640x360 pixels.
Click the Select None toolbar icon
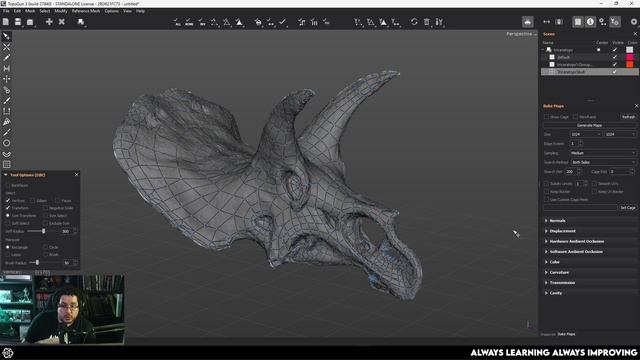tap(189, 22)
